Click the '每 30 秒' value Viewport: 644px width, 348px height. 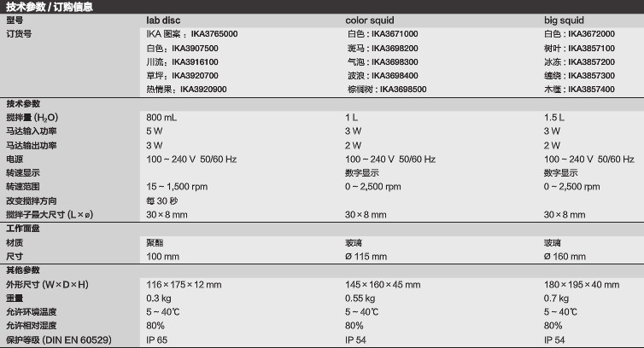point(161,200)
